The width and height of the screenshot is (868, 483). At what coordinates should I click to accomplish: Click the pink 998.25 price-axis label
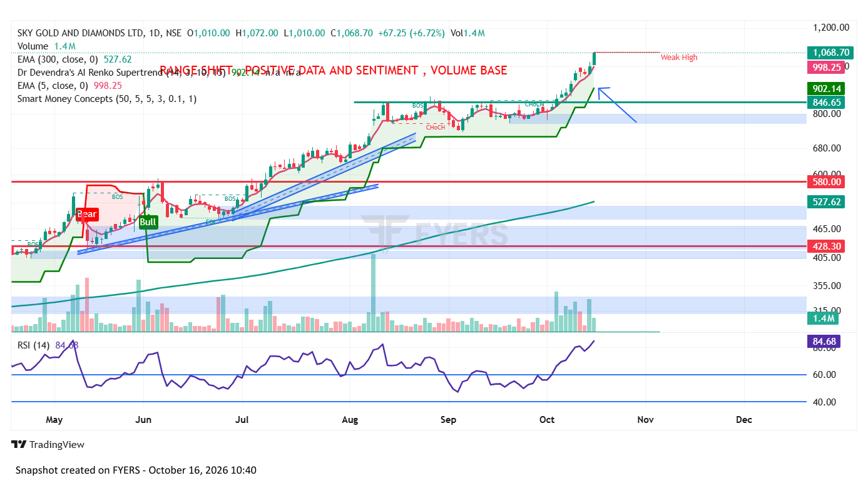(x=826, y=68)
